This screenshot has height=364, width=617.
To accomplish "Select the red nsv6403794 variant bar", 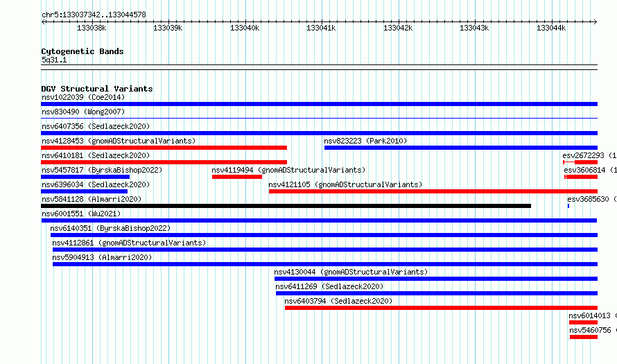I will 441,308.
